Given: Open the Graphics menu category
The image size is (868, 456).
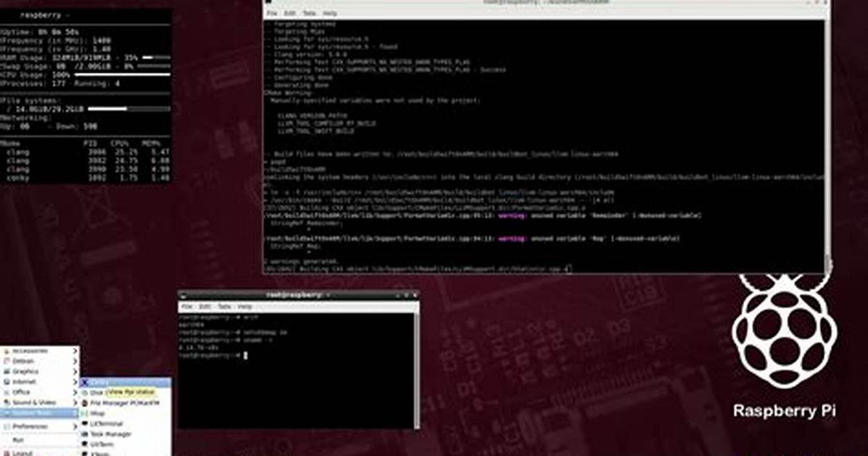Looking at the screenshot, I should (40, 372).
